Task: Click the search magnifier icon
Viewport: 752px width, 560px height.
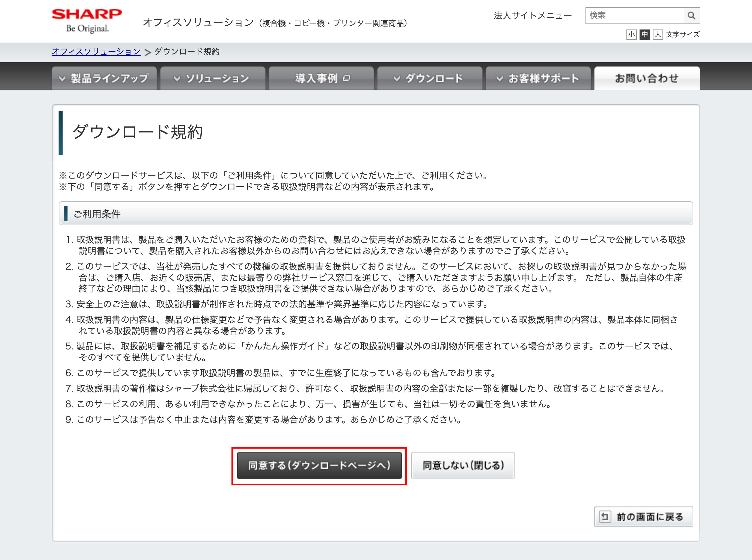Action: [x=691, y=16]
